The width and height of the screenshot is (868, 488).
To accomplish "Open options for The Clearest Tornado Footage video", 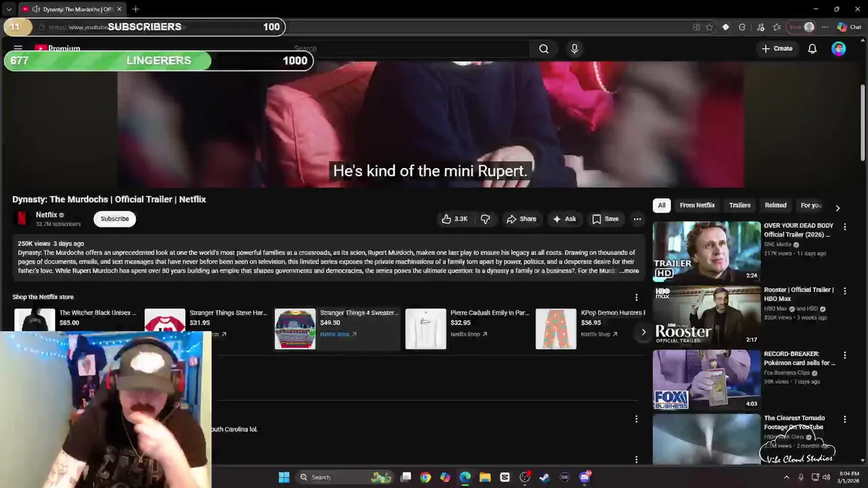I will coord(845,420).
